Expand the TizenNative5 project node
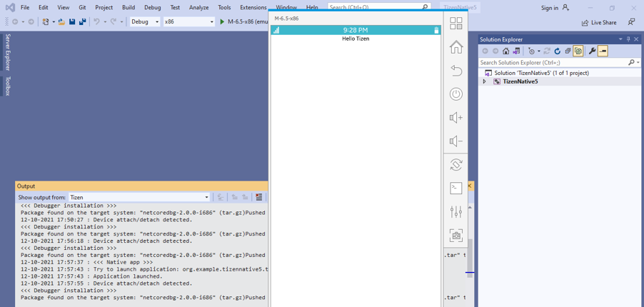This screenshot has height=307, width=644. pos(484,81)
